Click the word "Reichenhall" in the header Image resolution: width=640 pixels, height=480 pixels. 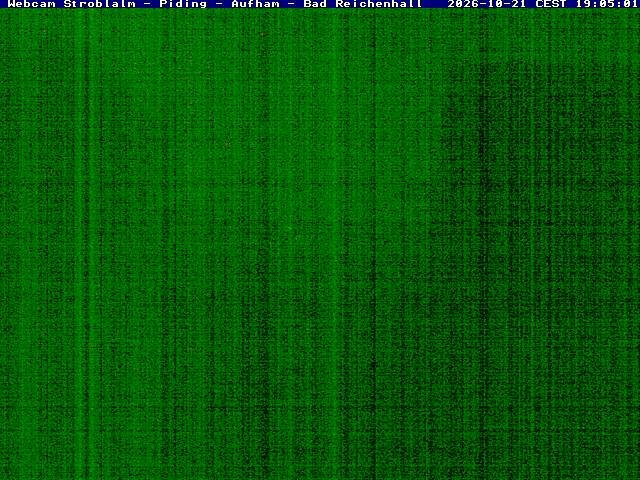[x=379, y=4]
